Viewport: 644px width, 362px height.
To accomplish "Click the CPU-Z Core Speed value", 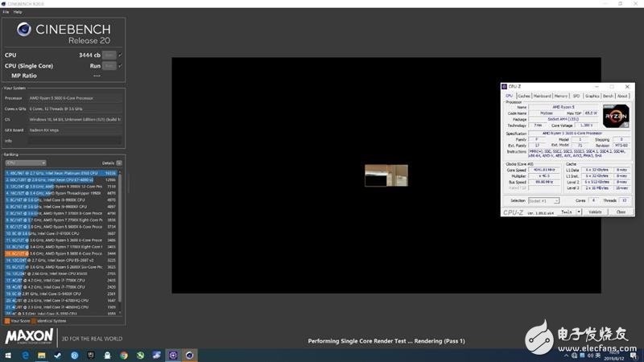I will [x=544, y=170].
